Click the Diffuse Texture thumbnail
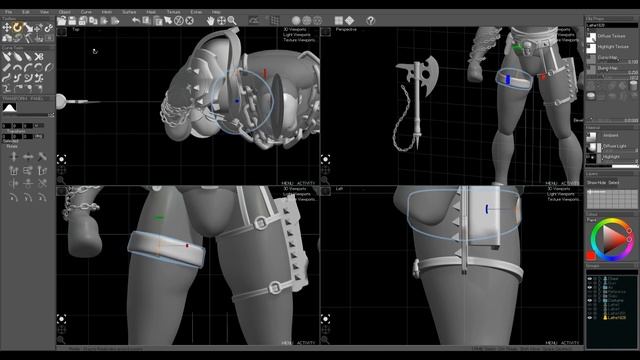 591,38
